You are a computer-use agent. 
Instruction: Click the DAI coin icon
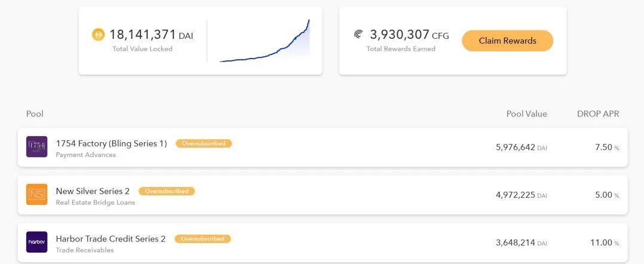click(x=98, y=35)
